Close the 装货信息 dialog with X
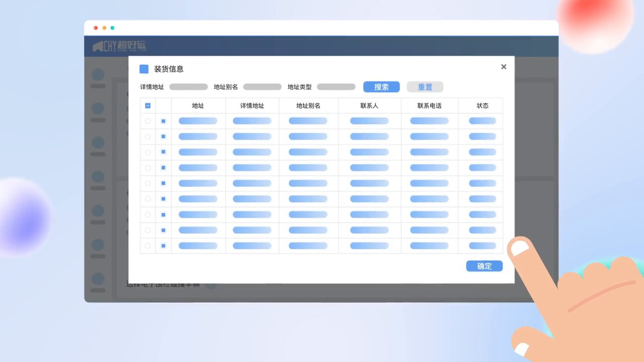Screen dimensions: 644x362 [504, 67]
